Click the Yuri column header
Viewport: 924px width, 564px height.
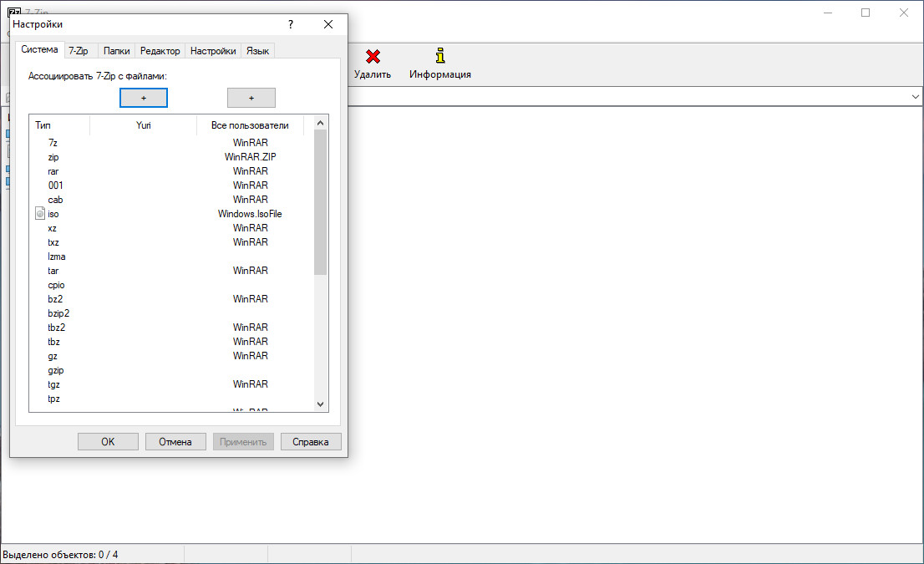point(143,125)
